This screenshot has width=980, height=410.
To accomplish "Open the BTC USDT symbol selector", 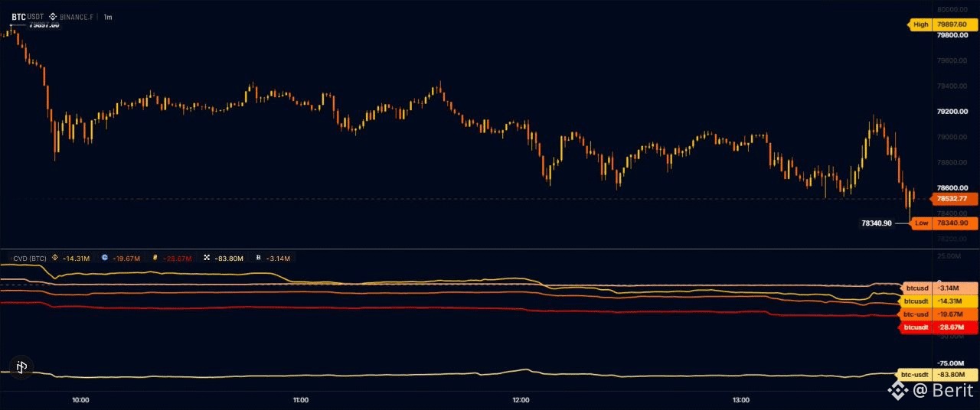I will click(x=28, y=16).
